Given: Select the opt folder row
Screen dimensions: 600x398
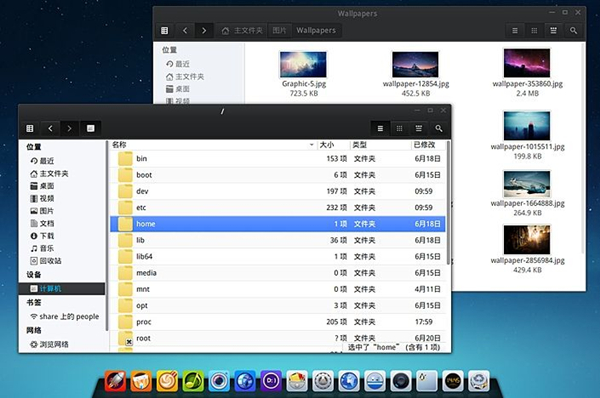Looking at the screenshot, I should [x=278, y=306].
